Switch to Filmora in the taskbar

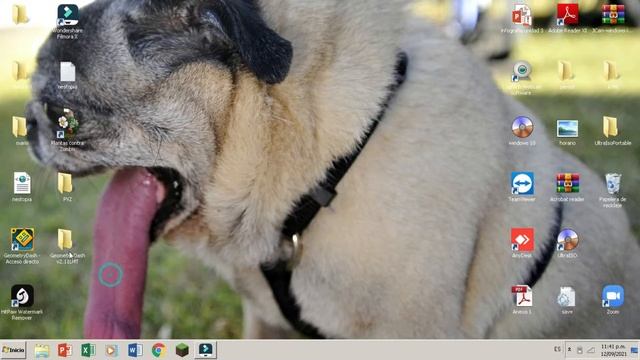[x=205, y=350]
